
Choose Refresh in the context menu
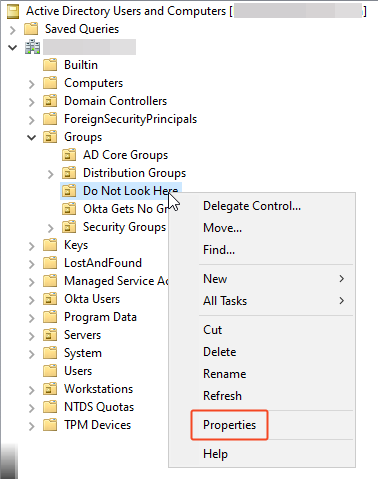point(262,396)
